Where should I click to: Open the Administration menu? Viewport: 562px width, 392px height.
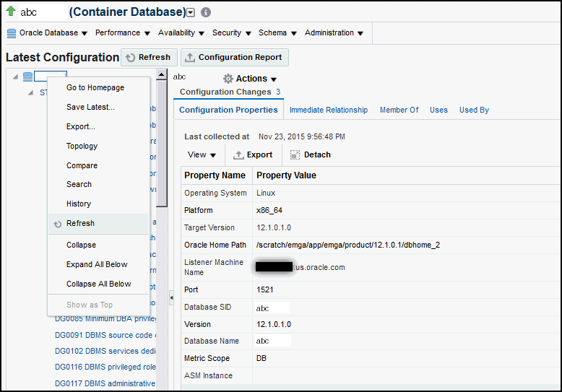pos(334,33)
